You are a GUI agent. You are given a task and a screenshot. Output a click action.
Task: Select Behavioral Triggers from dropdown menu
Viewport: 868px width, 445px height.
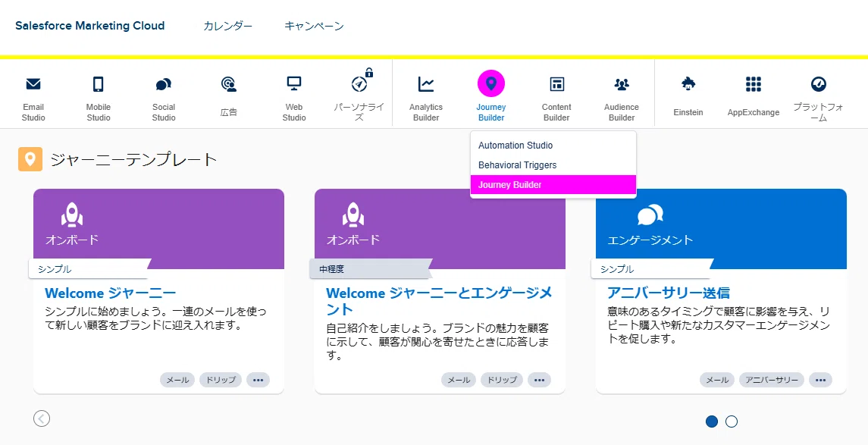click(x=553, y=165)
